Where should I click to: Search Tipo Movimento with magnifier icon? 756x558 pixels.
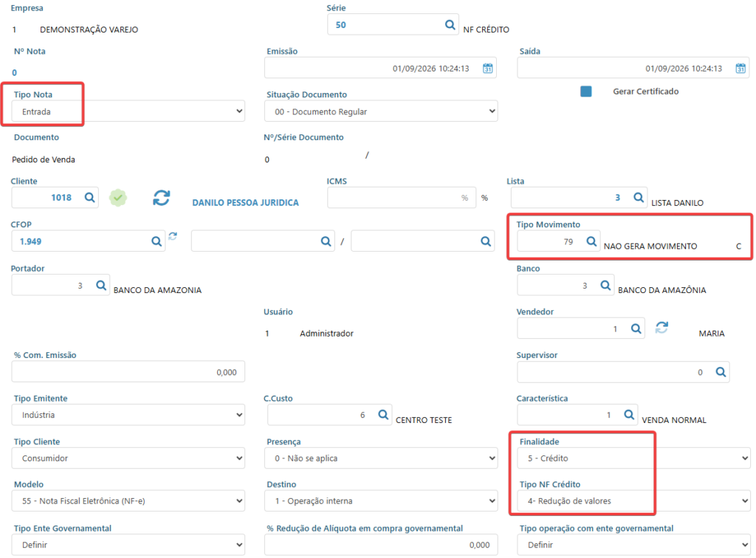pyautogui.click(x=591, y=241)
